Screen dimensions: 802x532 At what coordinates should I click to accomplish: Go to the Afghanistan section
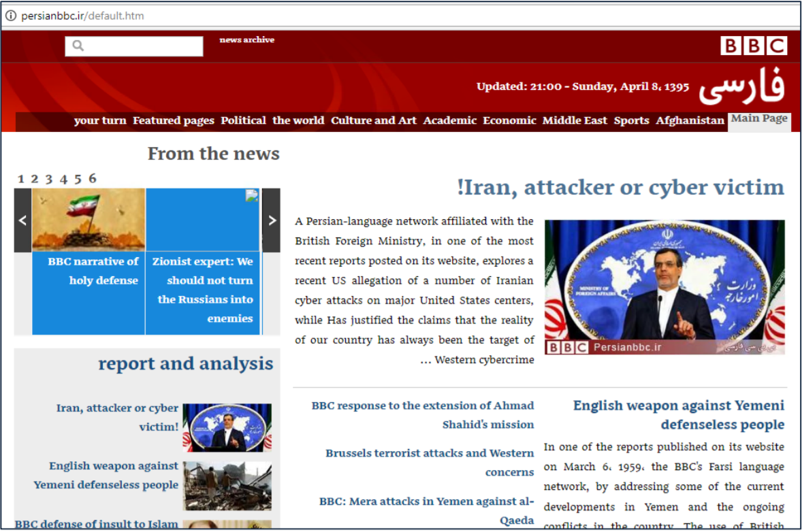tap(690, 120)
